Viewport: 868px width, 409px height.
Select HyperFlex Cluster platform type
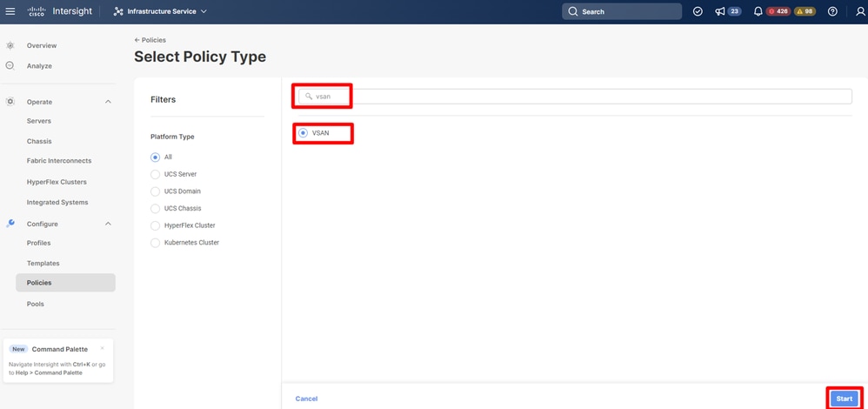[x=155, y=225]
